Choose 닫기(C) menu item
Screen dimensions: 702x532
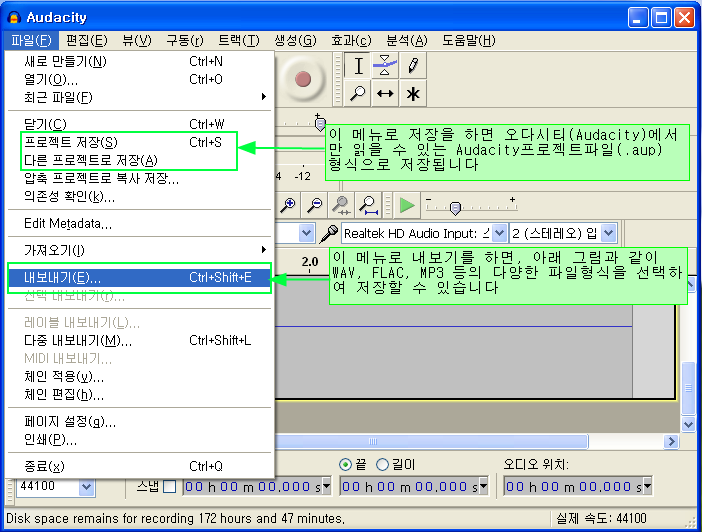[x=140, y=124]
